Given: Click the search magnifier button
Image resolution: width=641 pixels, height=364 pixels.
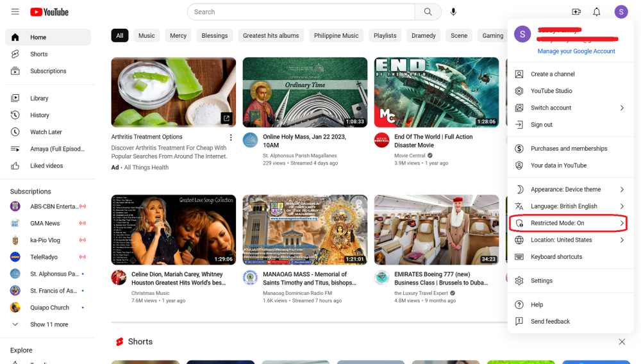Looking at the screenshot, I should [x=428, y=12].
